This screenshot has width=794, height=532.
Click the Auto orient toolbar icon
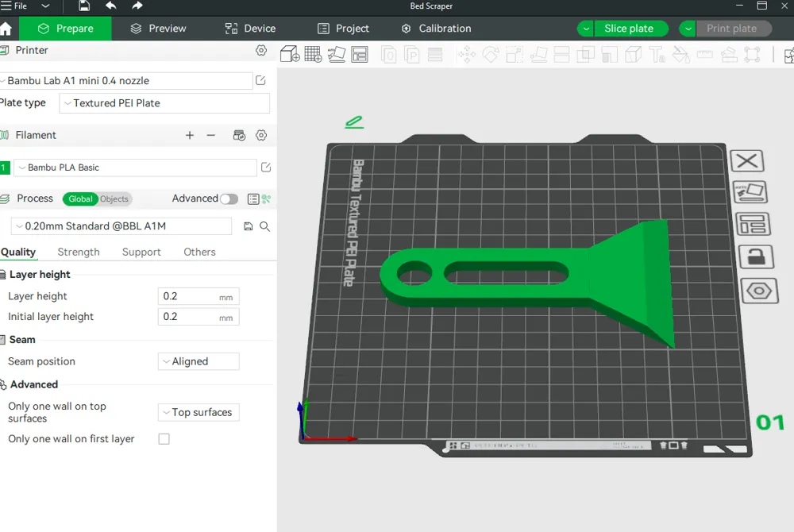pos(336,54)
